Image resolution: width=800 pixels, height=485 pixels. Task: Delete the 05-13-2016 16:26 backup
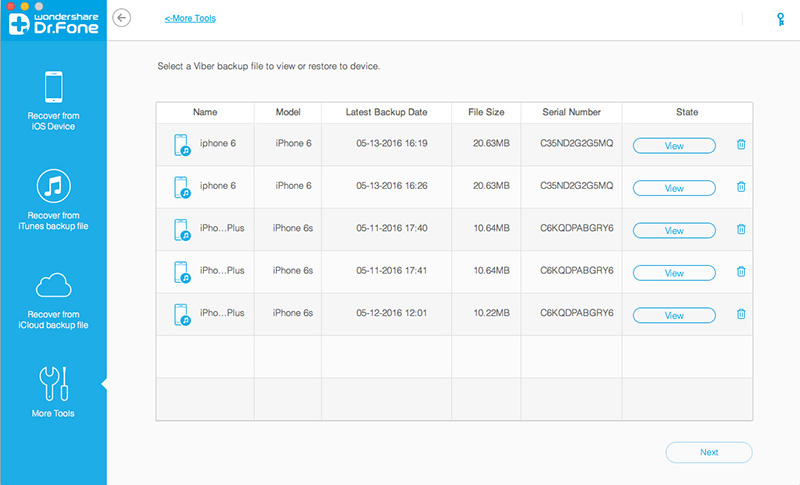click(741, 187)
